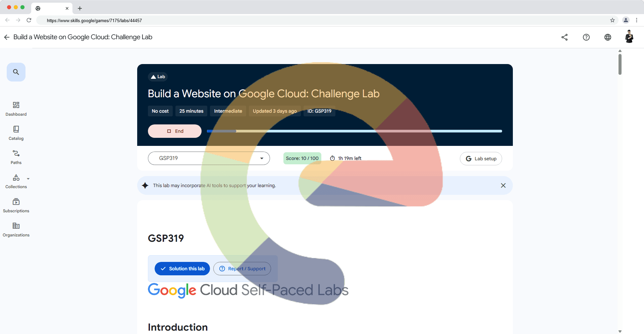Open Report / Support link

(242, 269)
